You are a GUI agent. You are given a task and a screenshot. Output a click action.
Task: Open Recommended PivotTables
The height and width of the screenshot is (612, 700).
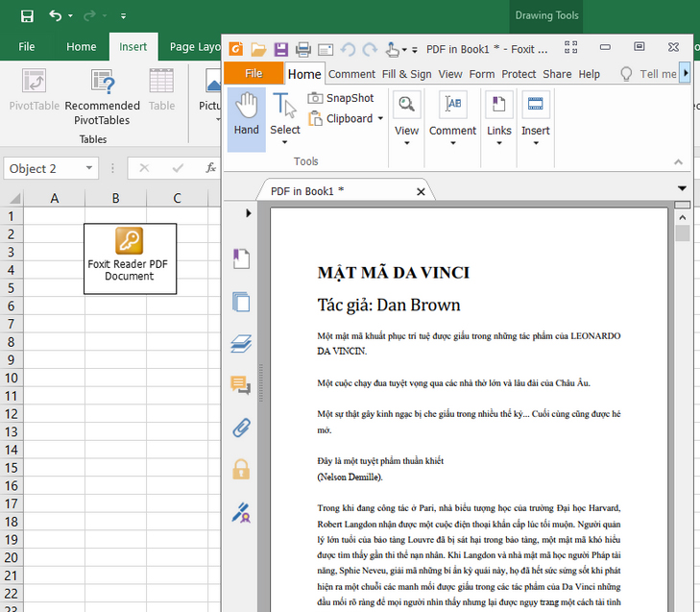coord(102,96)
